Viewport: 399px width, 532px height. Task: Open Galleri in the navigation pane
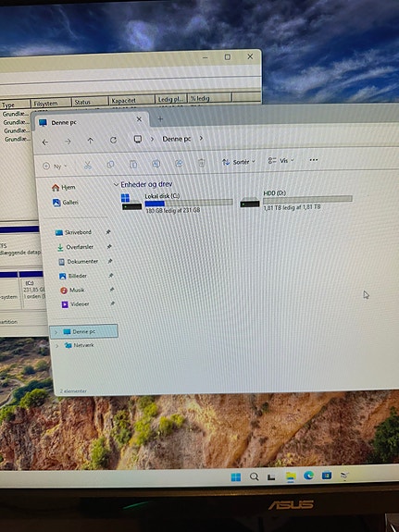point(65,203)
